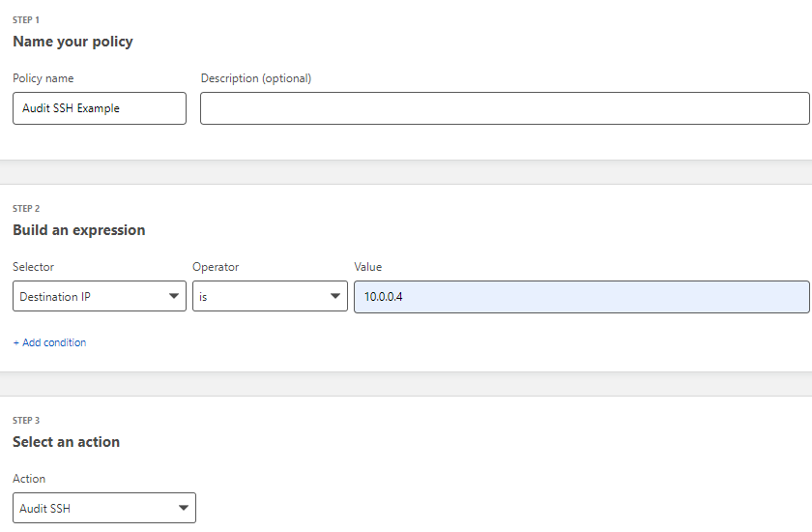Click the 'Build an expression' heading
Image resolution: width=812 pixels, height=532 pixels.
(x=78, y=230)
